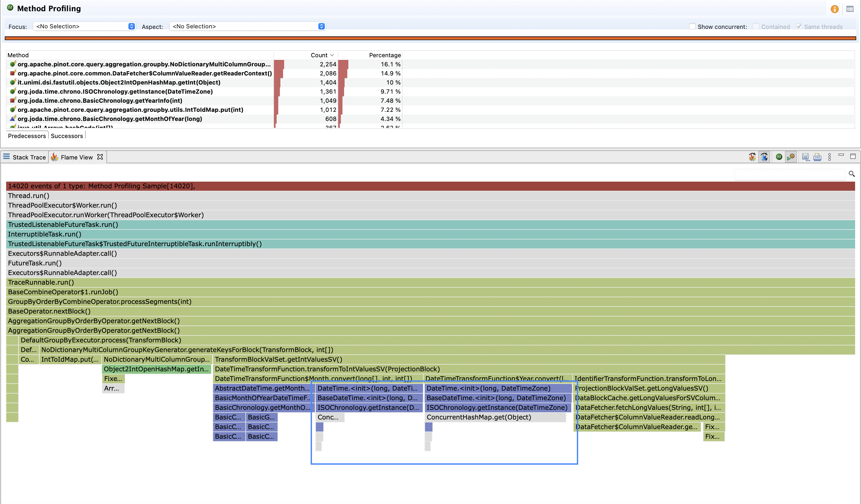The image size is (861, 504).
Task: Toggle the Contained checkbox
Action: point(756,26)
